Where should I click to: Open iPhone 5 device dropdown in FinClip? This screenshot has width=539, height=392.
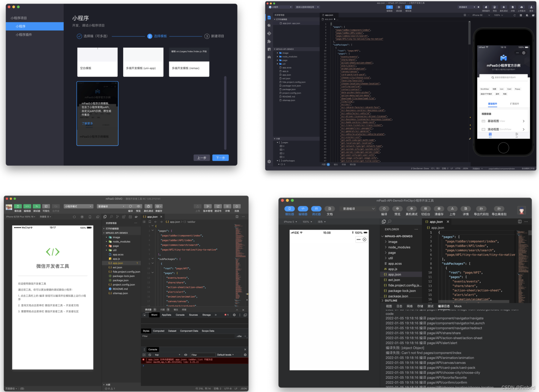click(290, 222)
